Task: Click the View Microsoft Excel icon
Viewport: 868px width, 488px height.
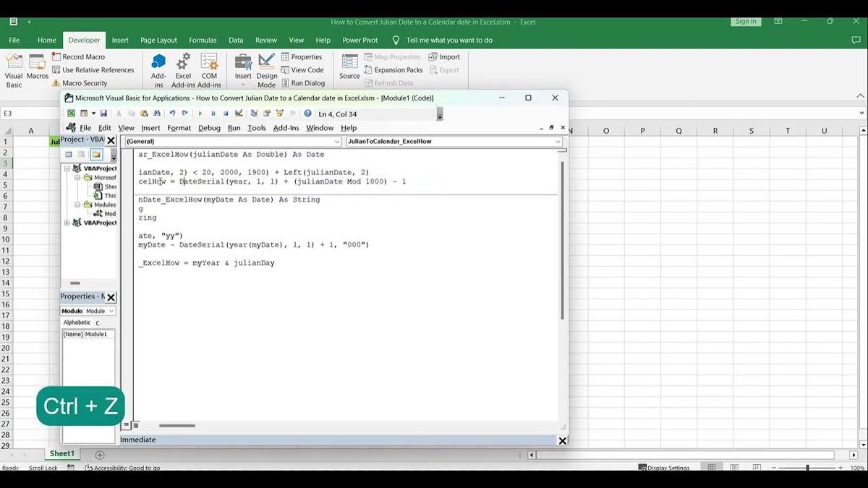Action: (70, 113)
